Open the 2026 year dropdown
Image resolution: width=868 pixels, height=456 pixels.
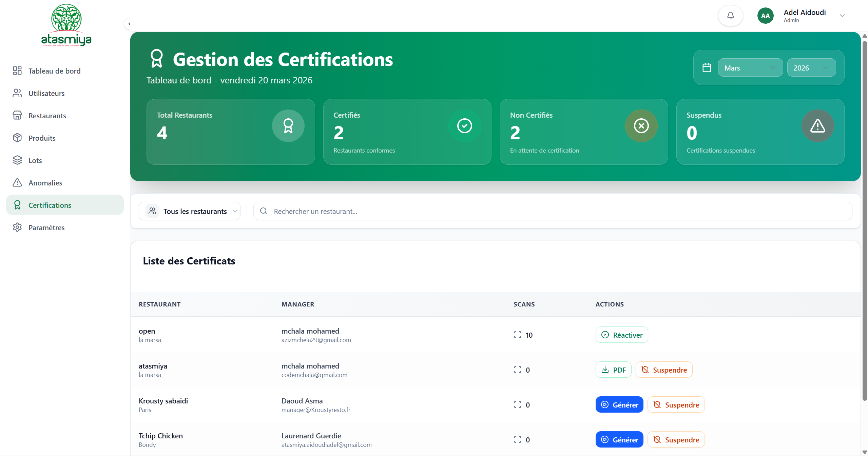tap(811, 67)
